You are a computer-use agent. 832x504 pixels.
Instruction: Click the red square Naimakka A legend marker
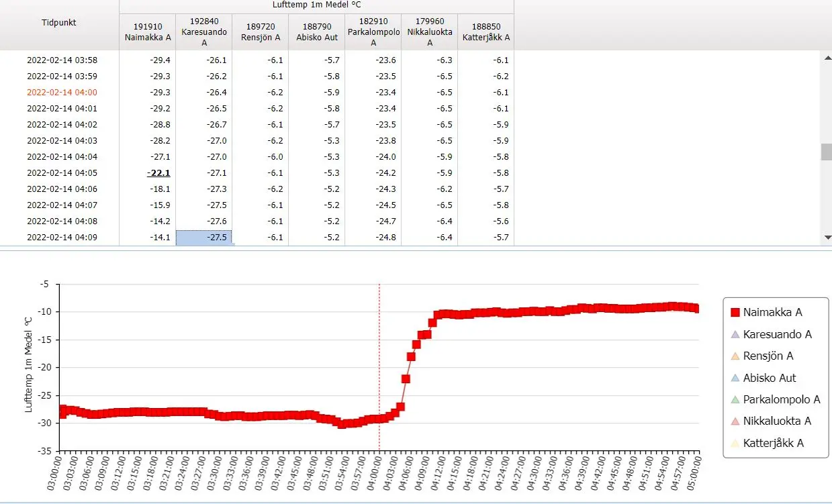pos(735,312)
